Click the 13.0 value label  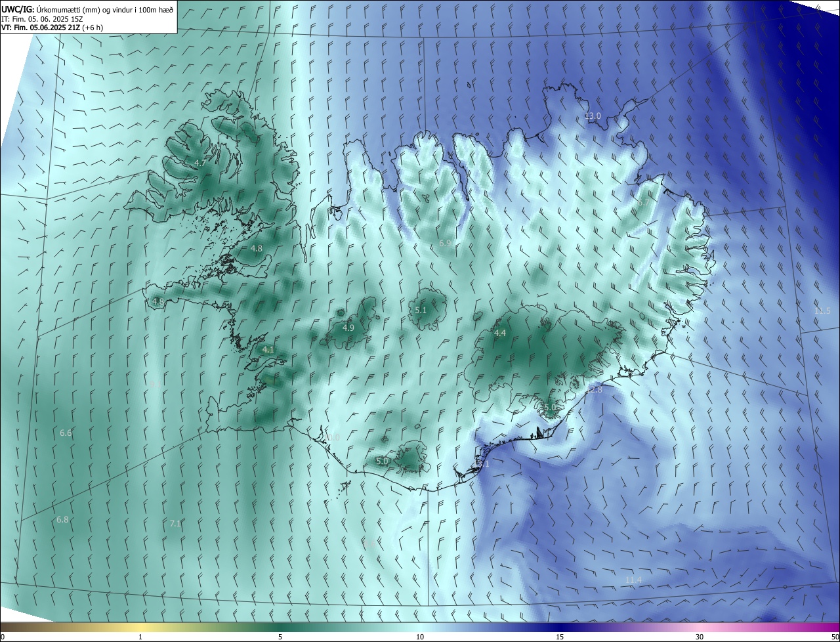pyautogui.click(x=593, y=116)
